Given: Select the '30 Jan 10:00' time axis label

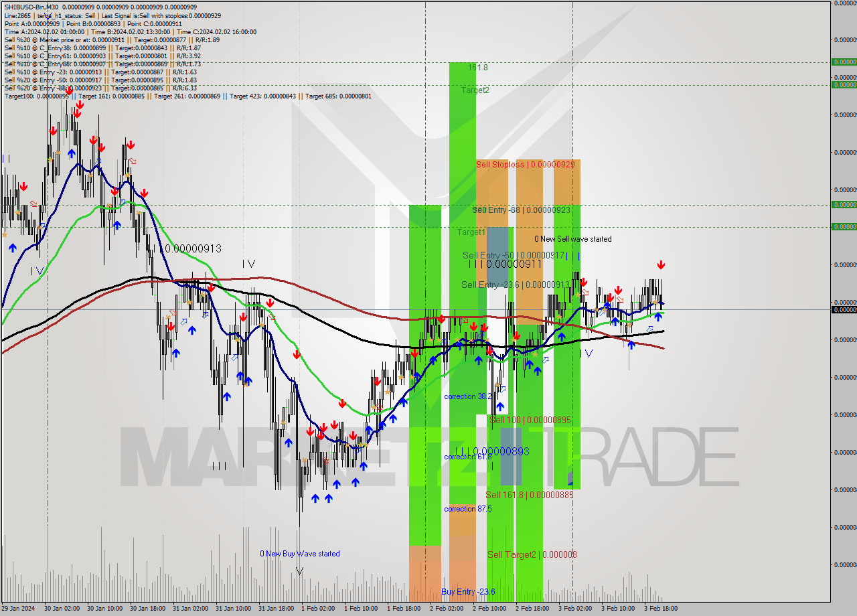Looking at the screenshot, I should (104, 609).
